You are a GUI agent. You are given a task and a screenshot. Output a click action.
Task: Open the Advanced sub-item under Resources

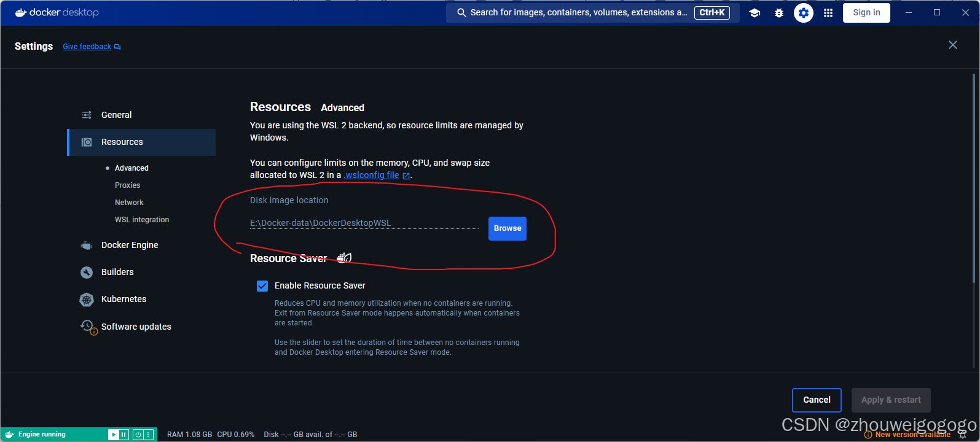pos(131,168)
